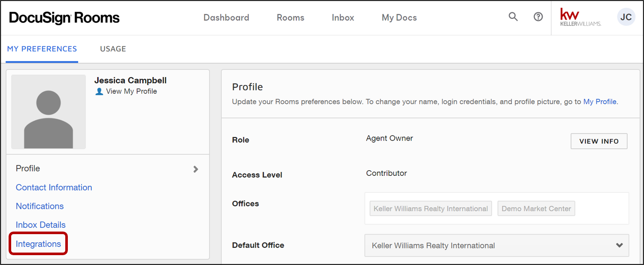
Task: Click the Offices label
Action: (246, 204)
